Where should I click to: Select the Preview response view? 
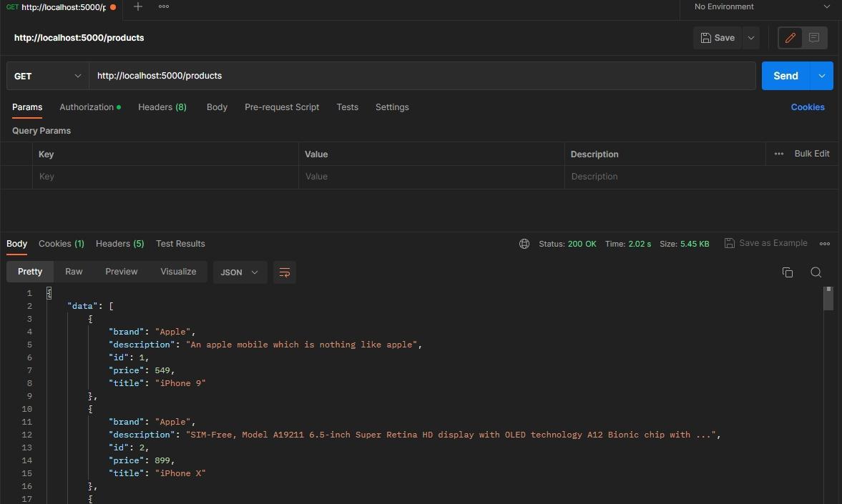click(121, 272)
